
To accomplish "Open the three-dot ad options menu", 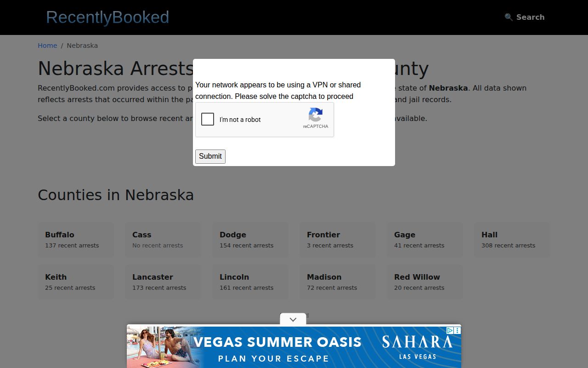I will coord(458,330).
